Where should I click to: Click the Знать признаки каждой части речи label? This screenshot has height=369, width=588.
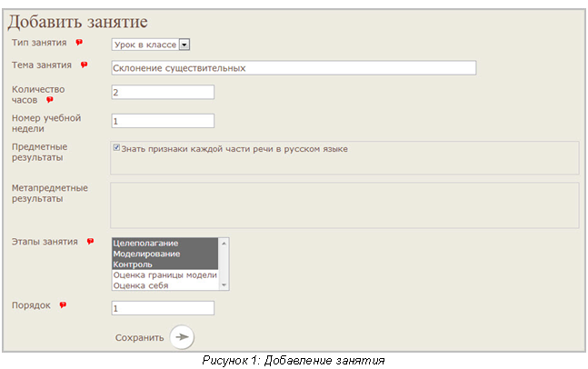[x=234, y=149]
